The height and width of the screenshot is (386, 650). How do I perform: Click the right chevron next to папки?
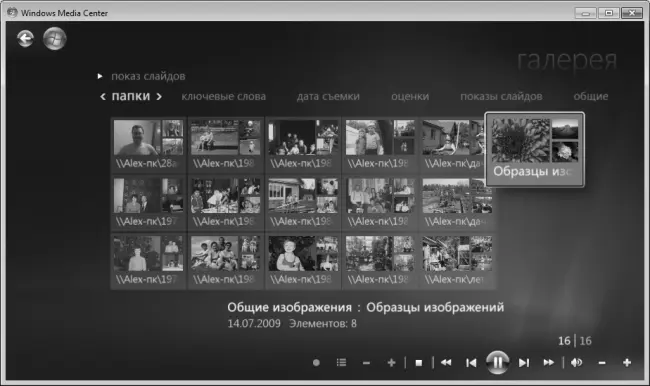[x=159, y=97]
